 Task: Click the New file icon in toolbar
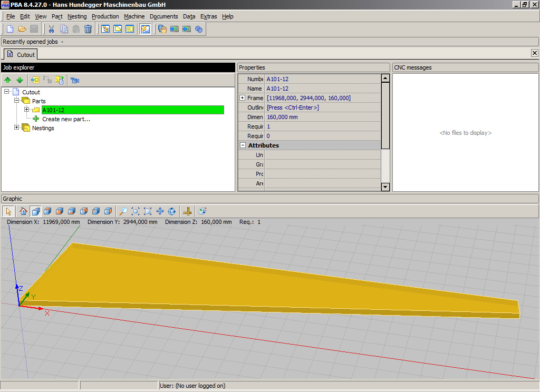click(x=9, y=29)
